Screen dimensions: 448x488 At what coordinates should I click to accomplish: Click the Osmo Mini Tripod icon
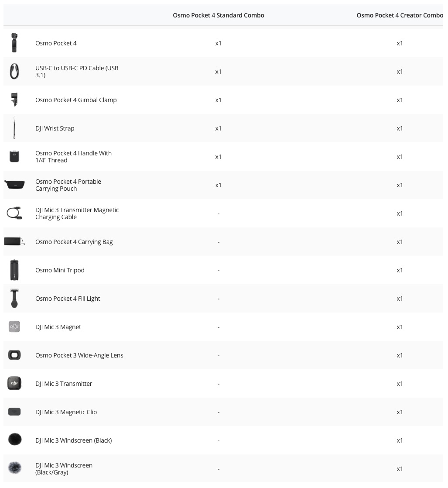tap(14, 270)
